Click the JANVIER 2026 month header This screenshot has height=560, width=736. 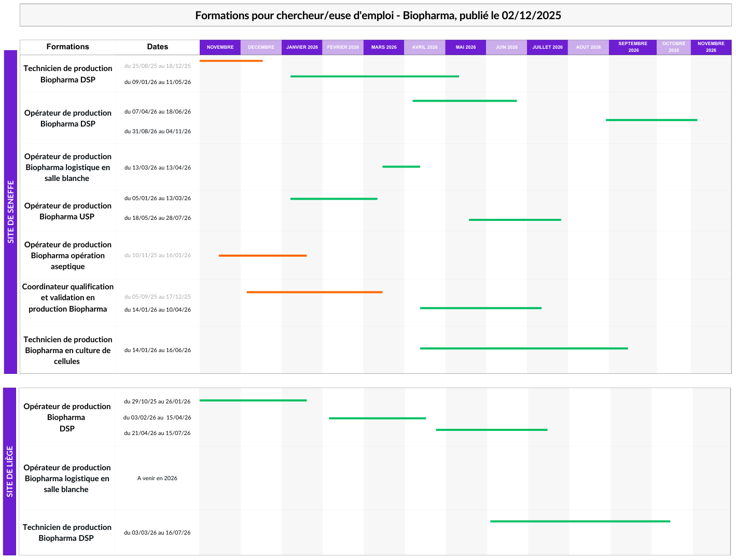click(x=302, y=47)
